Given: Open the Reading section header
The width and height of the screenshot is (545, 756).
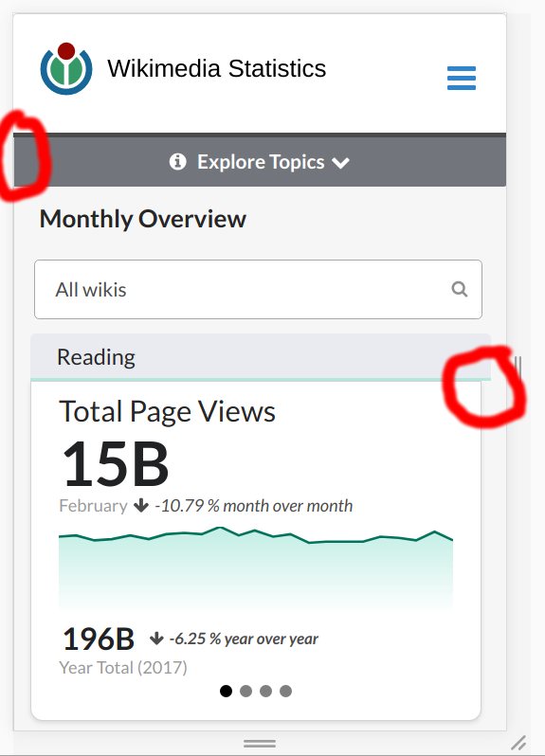Looking at the screenshot, I should click(x=261, y=357).
